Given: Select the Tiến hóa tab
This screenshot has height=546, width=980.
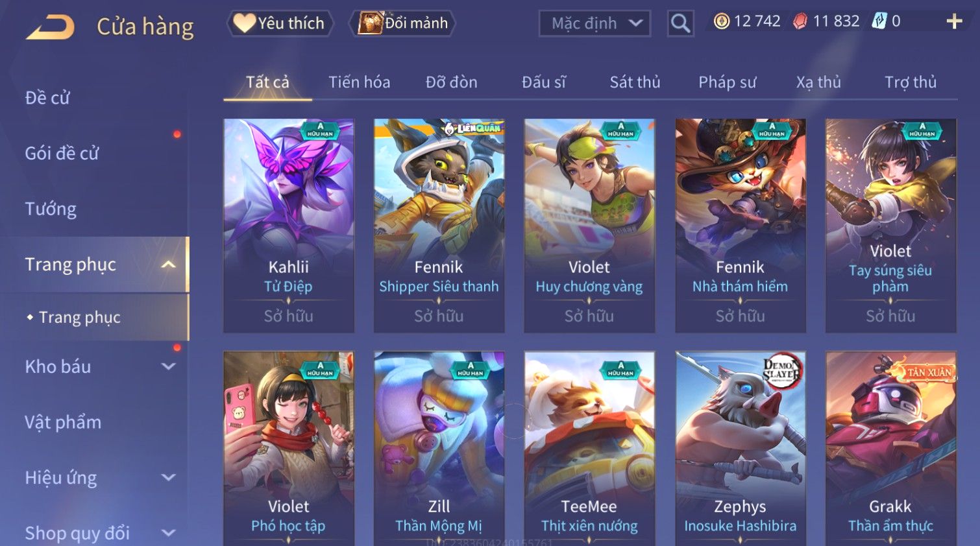Looking at the screenshot, I should click(x=359, y=82).
